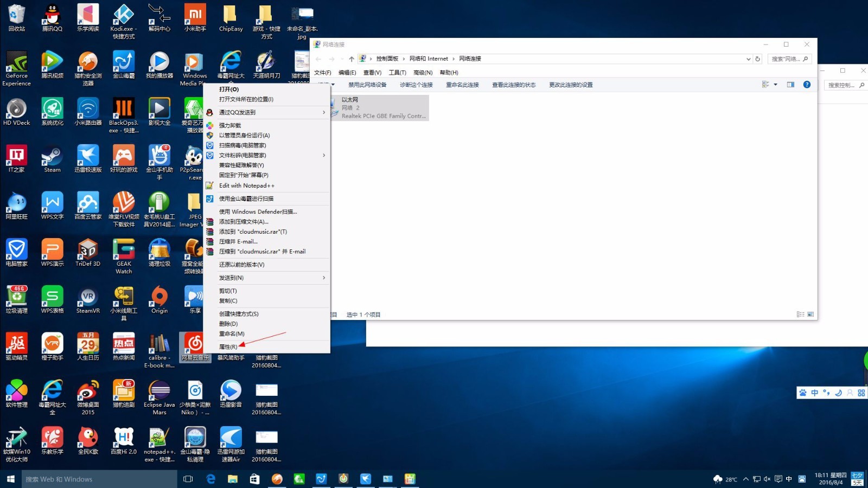Open Task View on the taskbar
This screenshot has width=868, height=488.
click(x=188, y=479)
